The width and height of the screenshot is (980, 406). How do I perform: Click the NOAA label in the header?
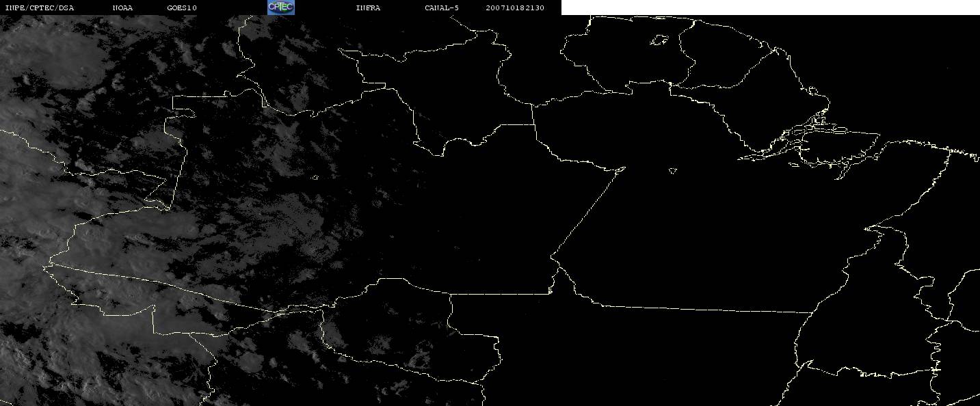click(x=123, y=8)
